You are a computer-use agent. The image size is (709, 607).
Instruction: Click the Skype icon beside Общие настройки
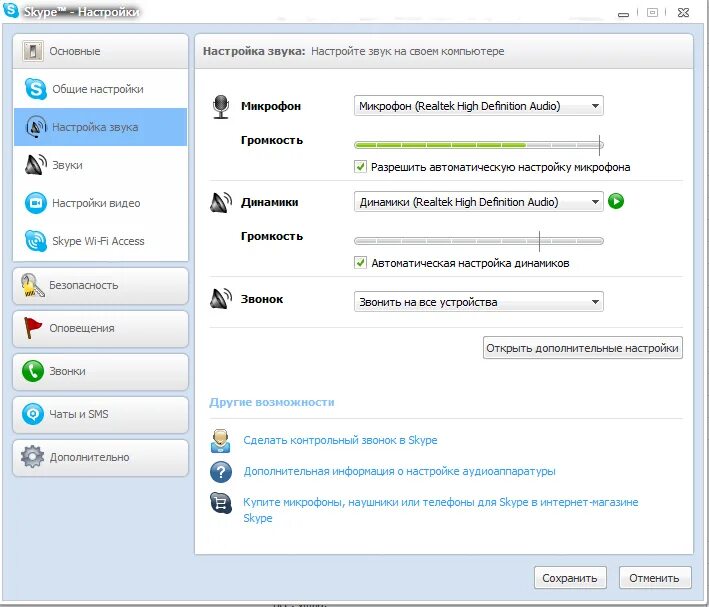coord(36,89)
